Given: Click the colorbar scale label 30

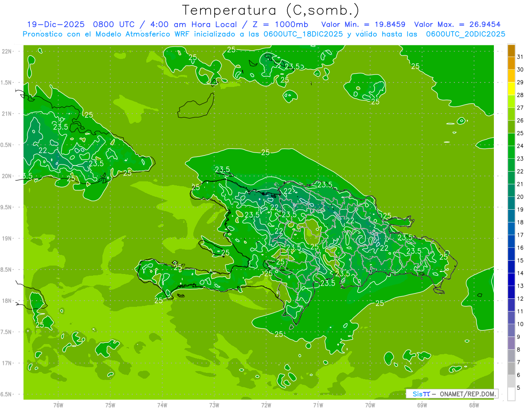Looking at the screenshot, I should coord(520,70).
